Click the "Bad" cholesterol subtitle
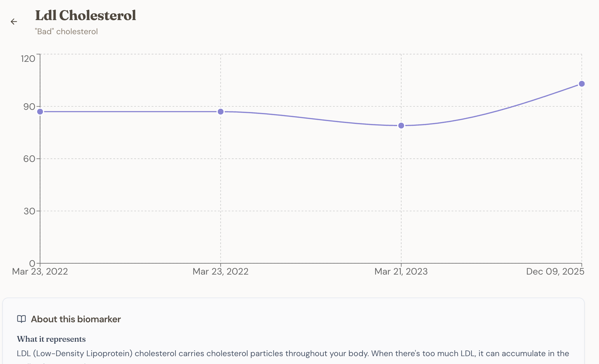 (66, 32)
